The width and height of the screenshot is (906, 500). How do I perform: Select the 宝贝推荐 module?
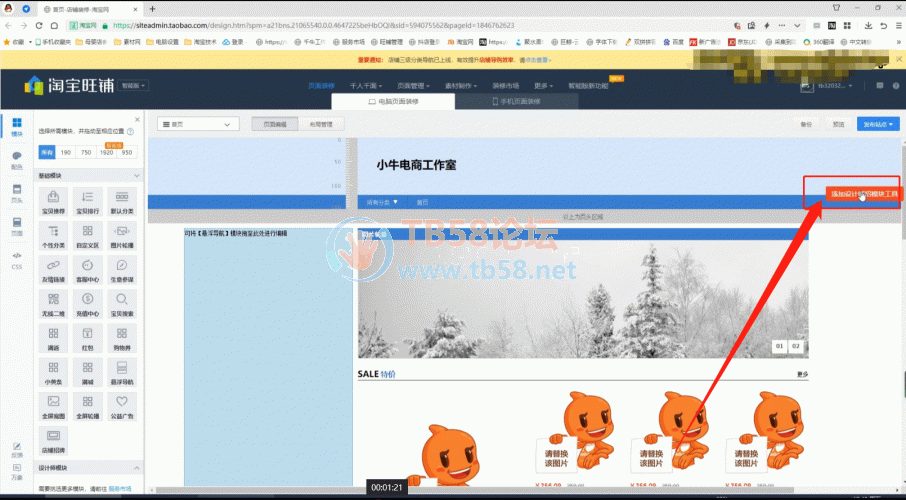[53, 202]
